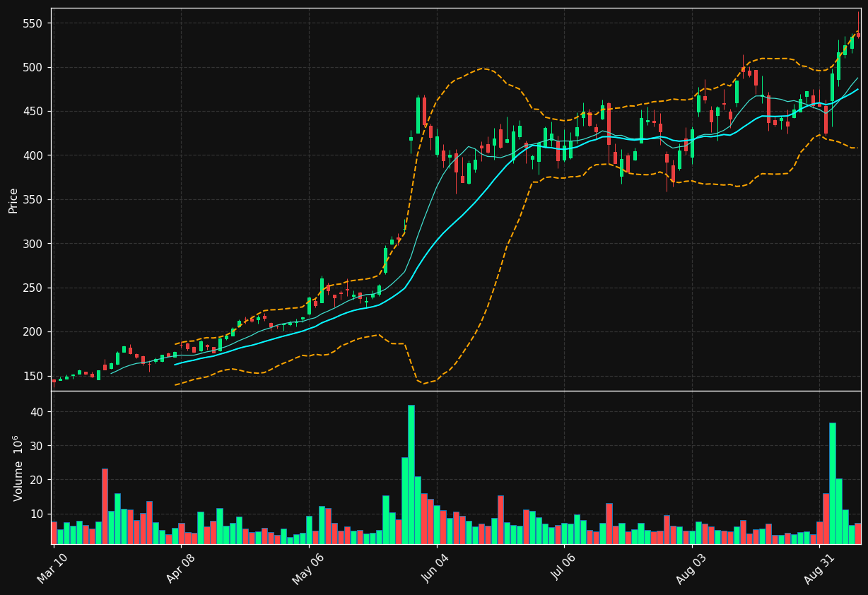Click the 150 price axis tick label
Viewport: 868px width, 595px height.
click(x=33, y=376)
